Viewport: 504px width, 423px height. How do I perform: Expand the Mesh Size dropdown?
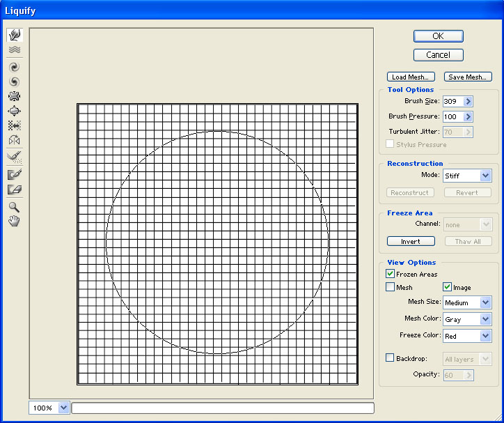tap(467, 302)
